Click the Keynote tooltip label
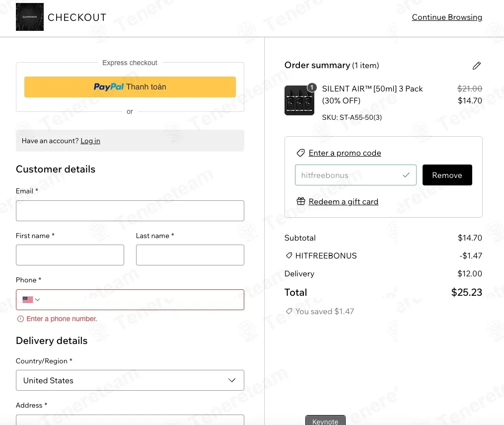Screen dimensions: 504x425 pyautogui.click(x=325, y=421)
